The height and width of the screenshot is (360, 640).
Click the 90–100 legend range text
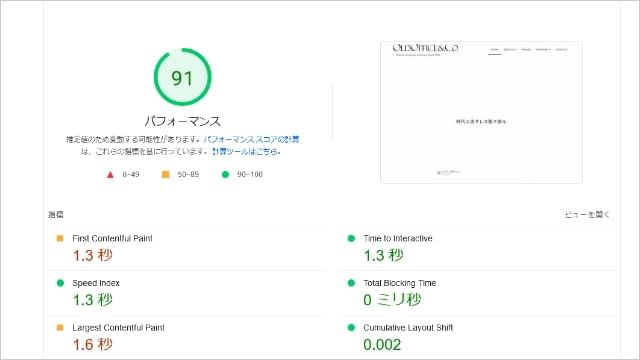click(250, 174)
